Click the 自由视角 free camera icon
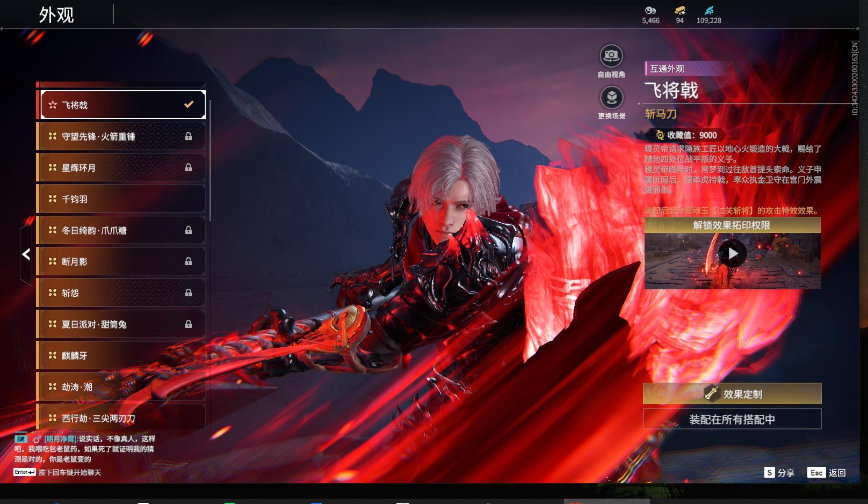The height and width of the screenshot is (504, 868). click(611, 56)
